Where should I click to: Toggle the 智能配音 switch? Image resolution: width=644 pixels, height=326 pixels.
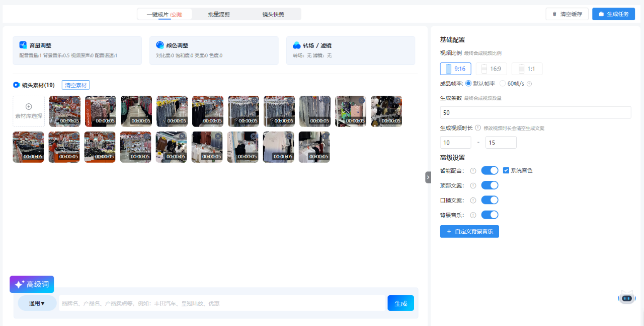point(490,171)
